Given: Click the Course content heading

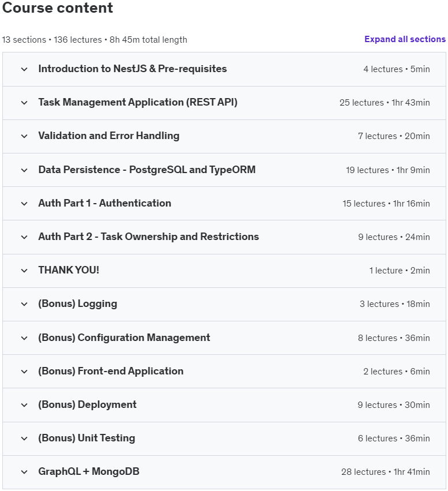Looking at the screenshot, I should tap(58, 8).
